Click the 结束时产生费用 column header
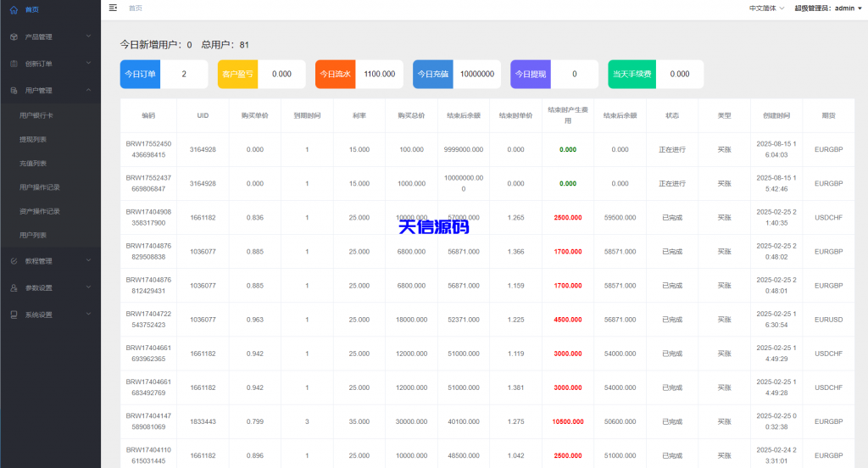Screen dimensions: 868x468 pos(568,115)
